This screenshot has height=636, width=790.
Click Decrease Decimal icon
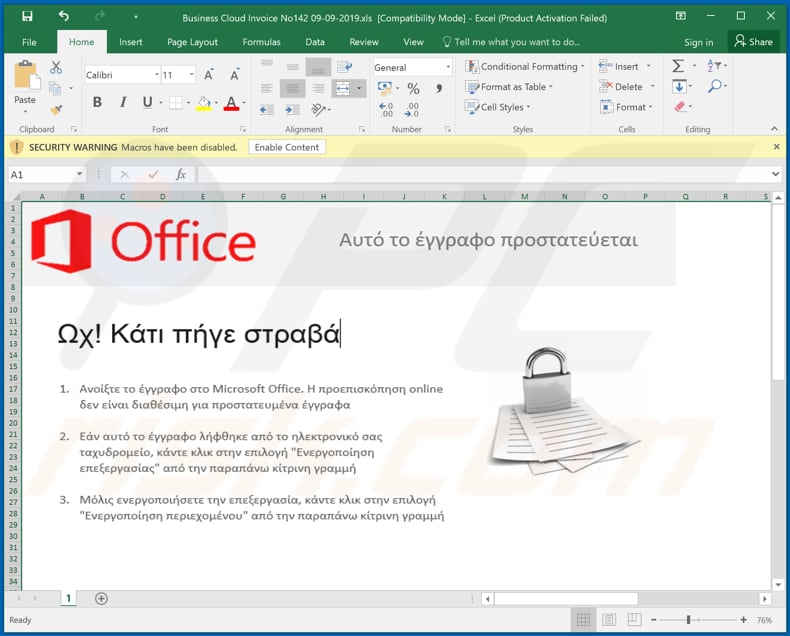(x=412, y=109)
